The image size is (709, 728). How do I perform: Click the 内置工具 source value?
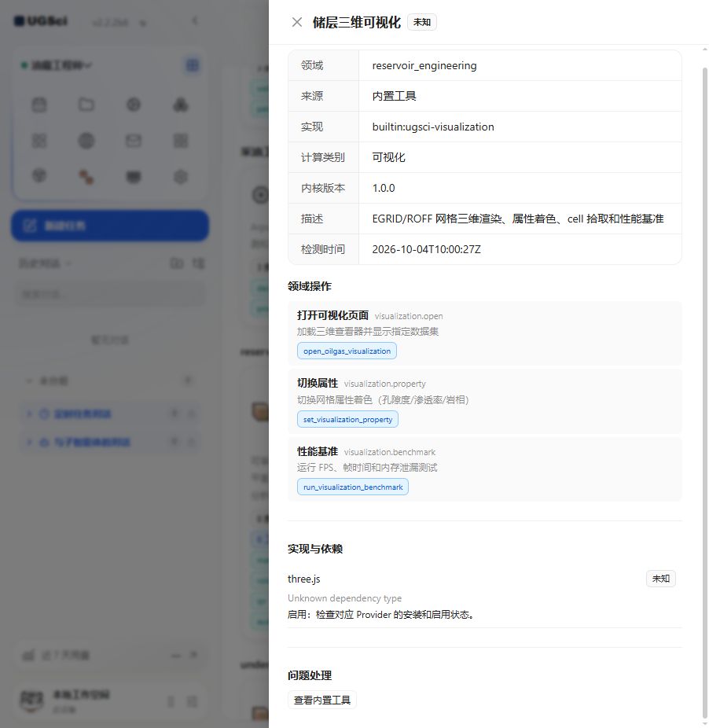[394, 96]
